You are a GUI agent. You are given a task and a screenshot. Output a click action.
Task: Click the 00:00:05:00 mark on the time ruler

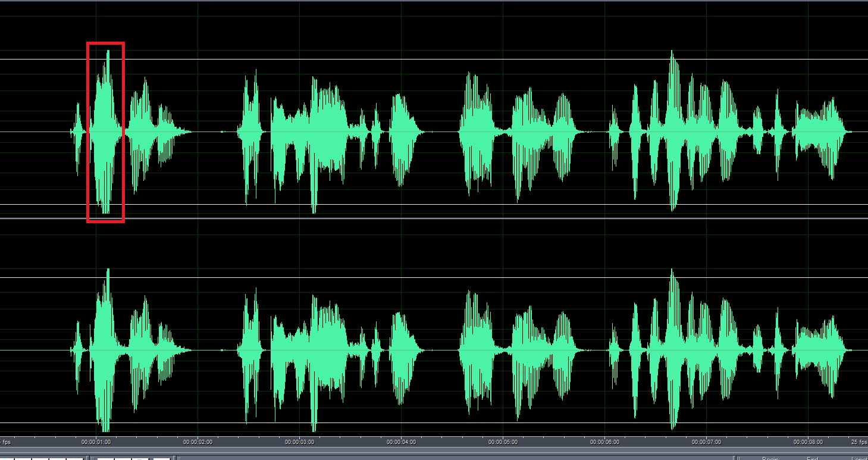point(503,442)
